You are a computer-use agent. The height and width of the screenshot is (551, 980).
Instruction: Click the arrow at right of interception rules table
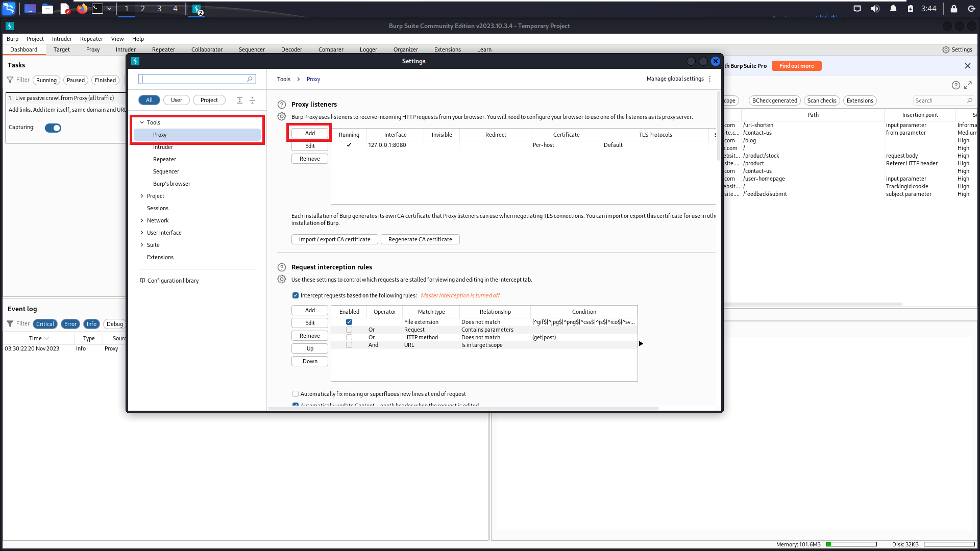[641, 343]
